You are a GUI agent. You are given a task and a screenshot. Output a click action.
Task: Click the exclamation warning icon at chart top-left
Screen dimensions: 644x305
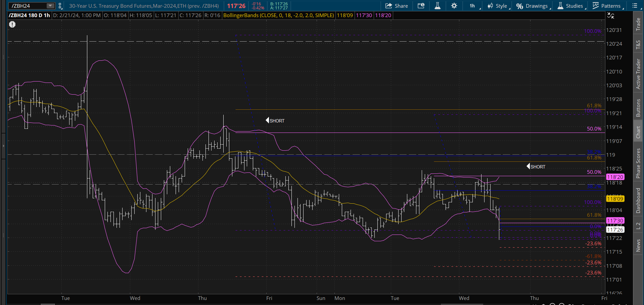(x=12, y=24)
